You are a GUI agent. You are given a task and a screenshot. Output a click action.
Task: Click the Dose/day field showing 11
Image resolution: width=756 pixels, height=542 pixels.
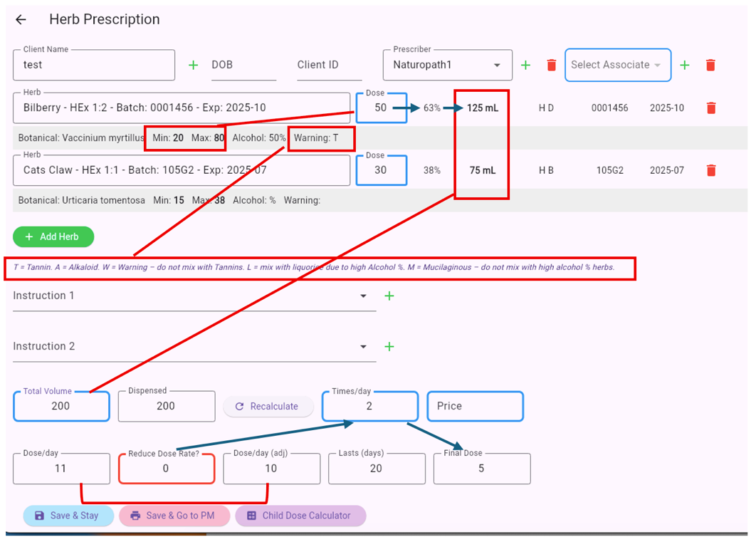click(x=61, y=468)
